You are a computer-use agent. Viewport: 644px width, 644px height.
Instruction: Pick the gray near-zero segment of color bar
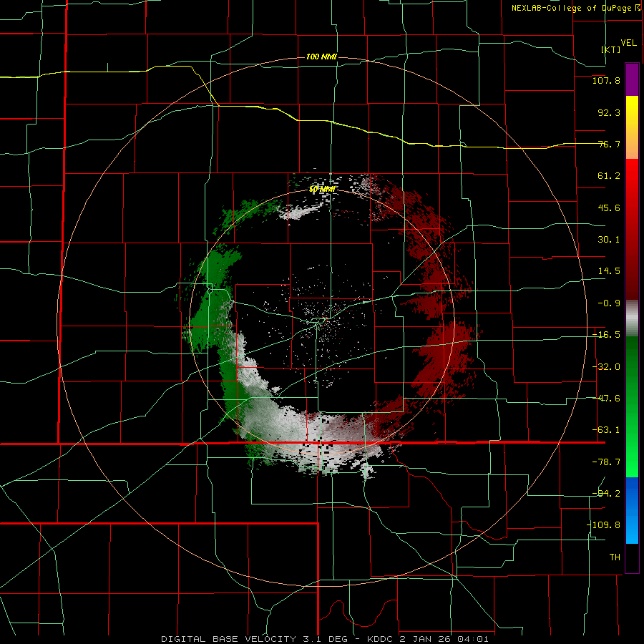click(x=632, y=318)
